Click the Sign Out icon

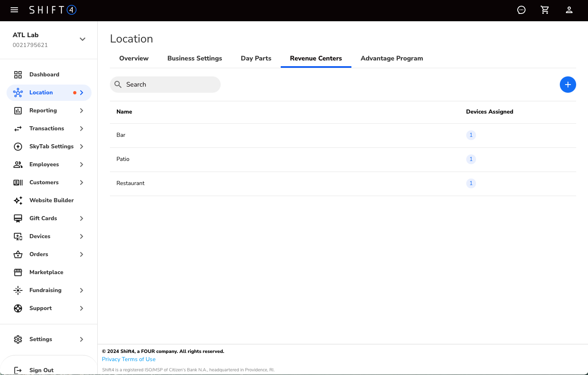[18, 370]
